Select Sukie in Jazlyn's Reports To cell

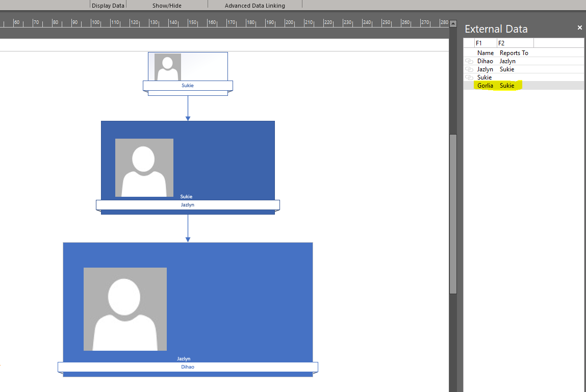[507, 69]
